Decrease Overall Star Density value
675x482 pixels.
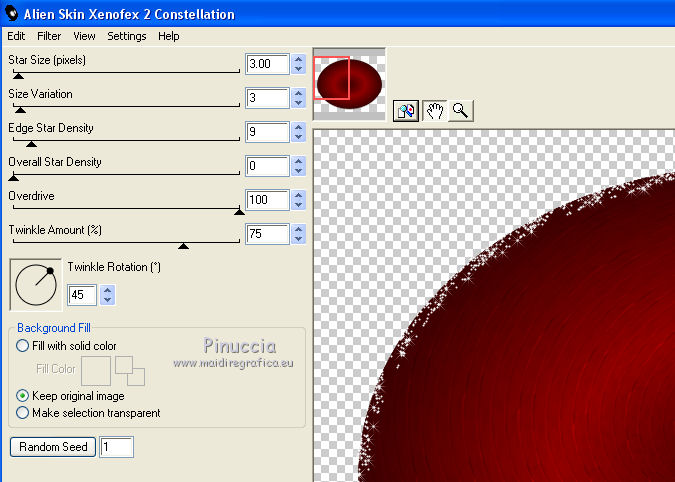298,171
